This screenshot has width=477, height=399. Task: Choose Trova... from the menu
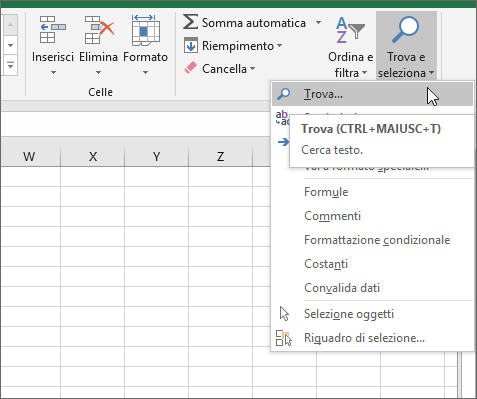[x=373, y=94]
